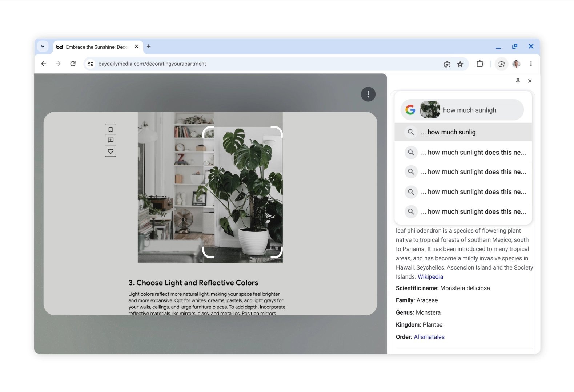Image resolution: width=574 pixels, height=392 pixels.
Task: Open the profile avatar menu
Action: tap(516, 64)
